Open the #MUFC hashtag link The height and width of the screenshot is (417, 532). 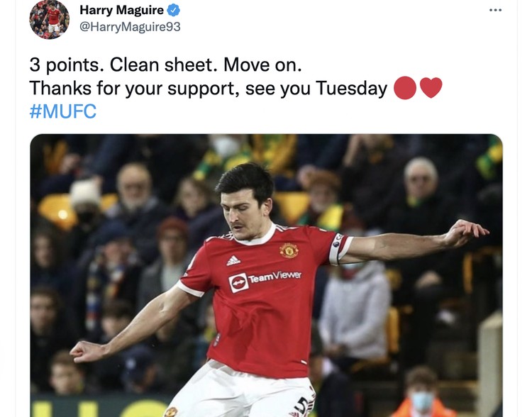pos(62,111)
